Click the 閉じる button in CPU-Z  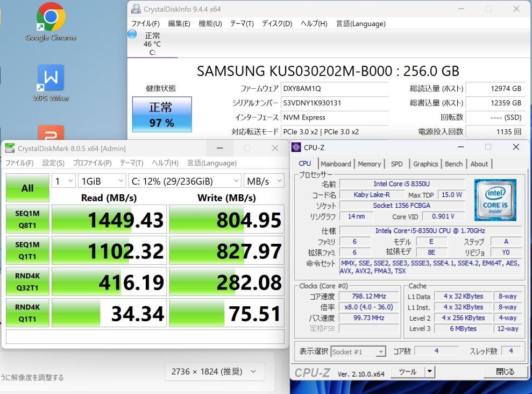(x=505, y=371)
